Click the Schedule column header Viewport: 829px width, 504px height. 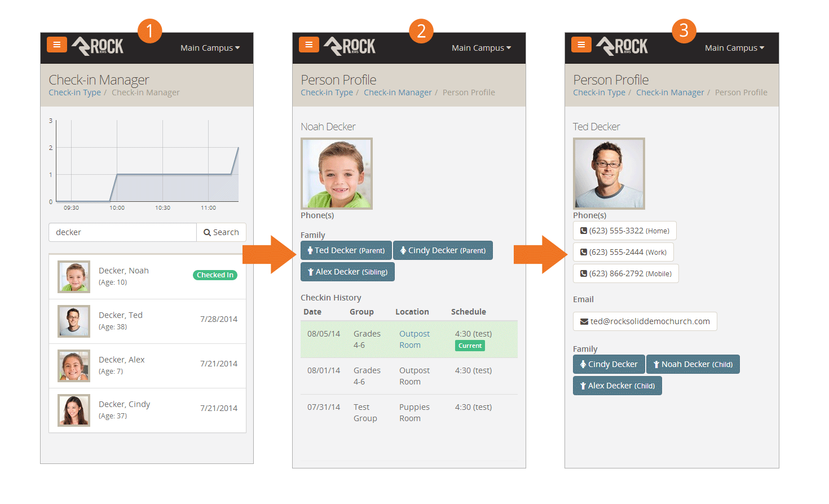click(x=469, y=312)
